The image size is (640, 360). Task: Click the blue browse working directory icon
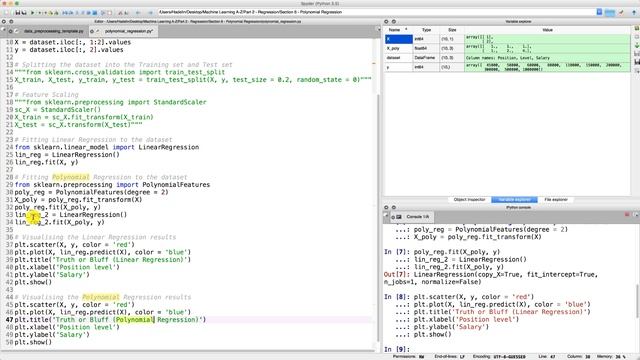(610, 13)
